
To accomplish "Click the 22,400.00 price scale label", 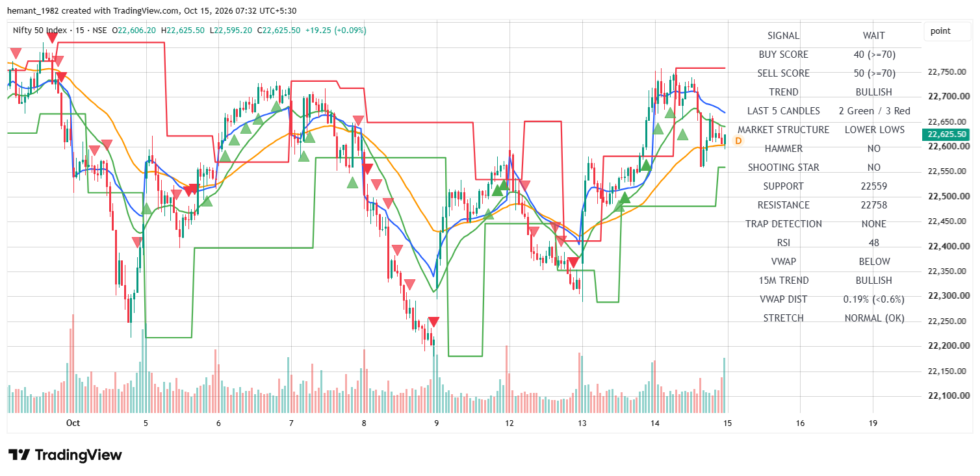I will click(948, 247).
